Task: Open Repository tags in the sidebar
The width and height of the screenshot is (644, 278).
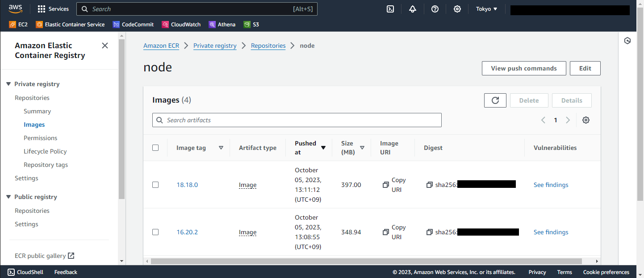Action: pos(46,165)
